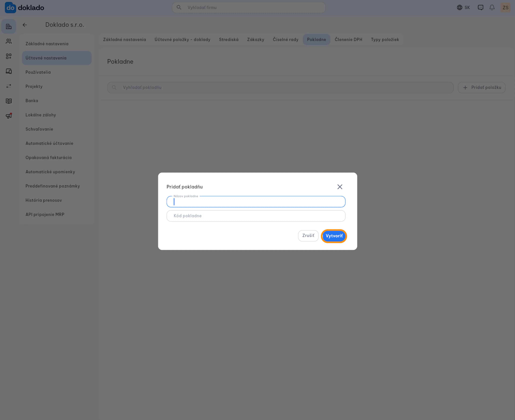Switch to Členenie DPH tab

point(348,40)
